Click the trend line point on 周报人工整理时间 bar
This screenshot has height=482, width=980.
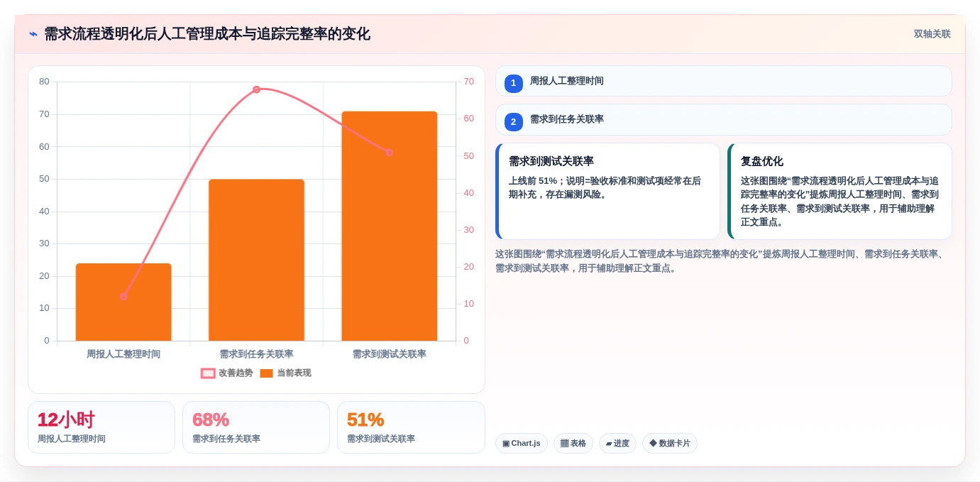(123, 296)
